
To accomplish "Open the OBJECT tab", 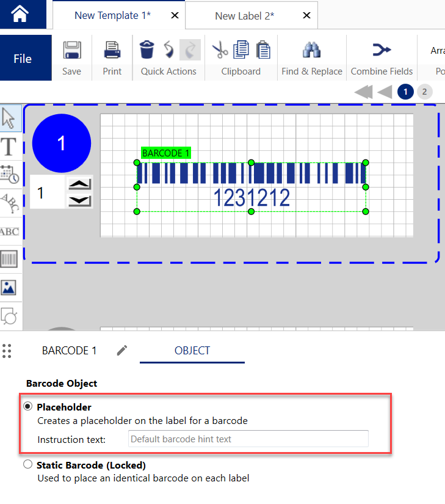I will pyautogui.click(x=192, y=351).
